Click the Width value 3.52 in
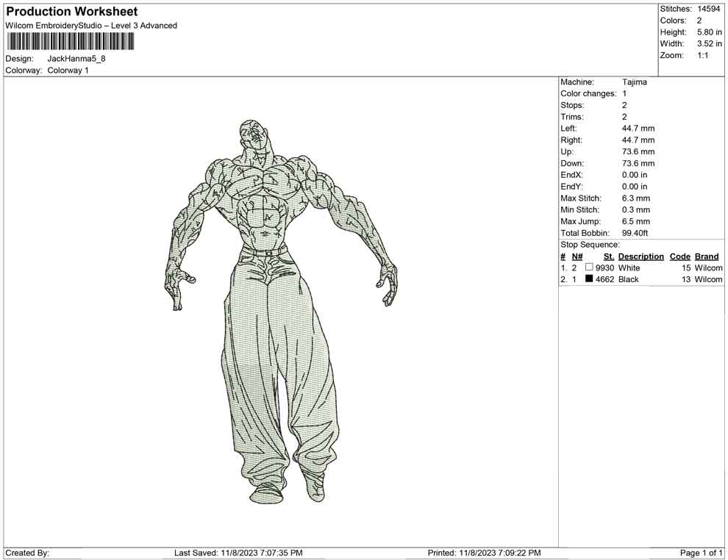 coord(710,43)
